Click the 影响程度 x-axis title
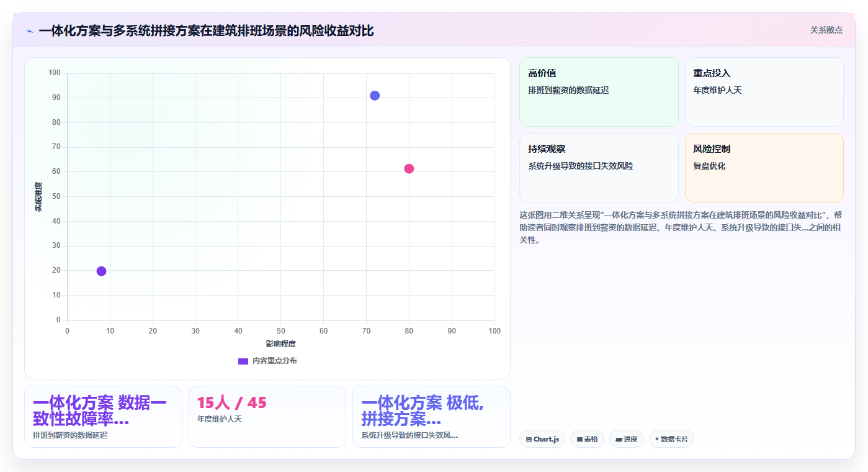Screen dimensions: 868x472 point(280,344)
